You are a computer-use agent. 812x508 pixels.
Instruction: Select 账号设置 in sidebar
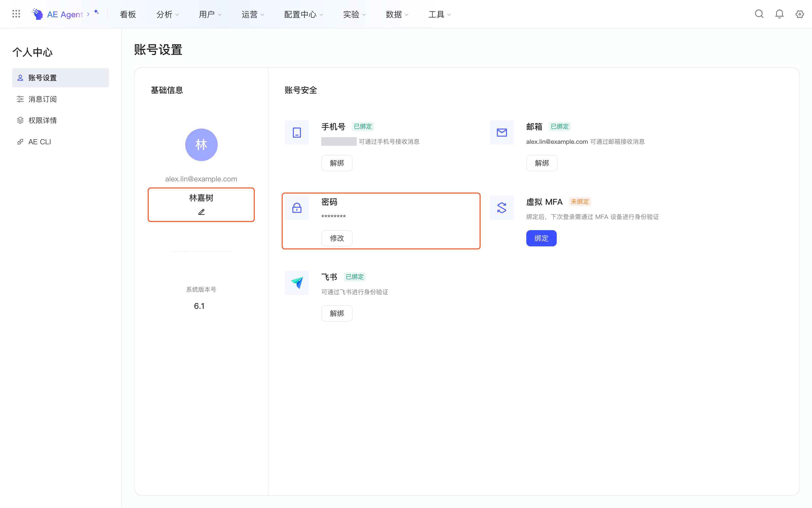point(60,78)
